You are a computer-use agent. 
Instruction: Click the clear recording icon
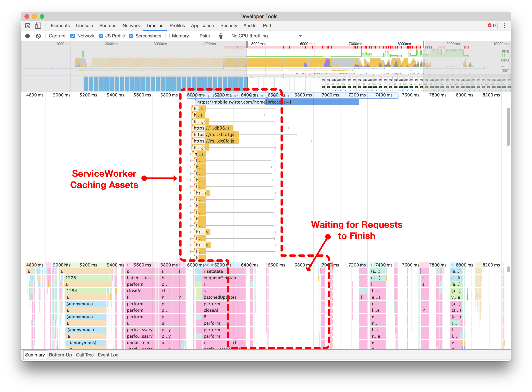(38, 36)
